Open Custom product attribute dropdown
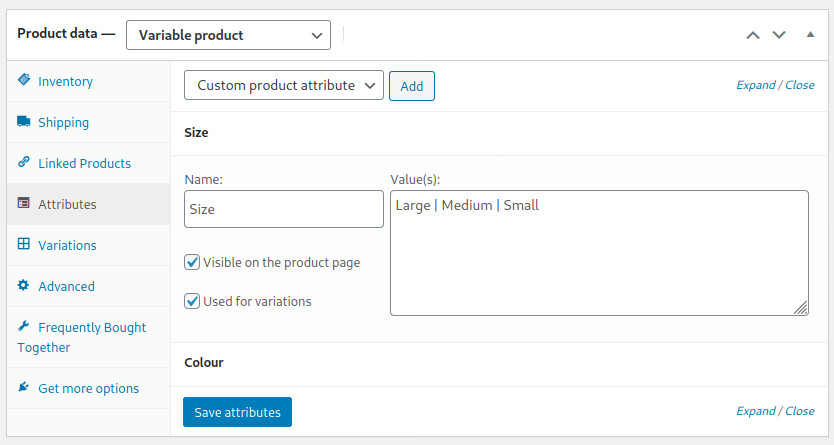The height and width of the screenshot is (445, 834). coord(283,85)
